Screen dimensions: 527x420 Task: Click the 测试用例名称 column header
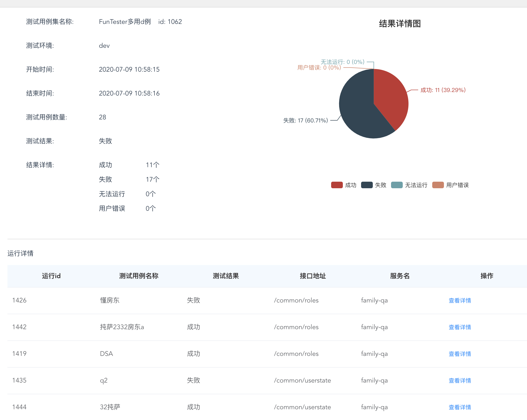139,276
